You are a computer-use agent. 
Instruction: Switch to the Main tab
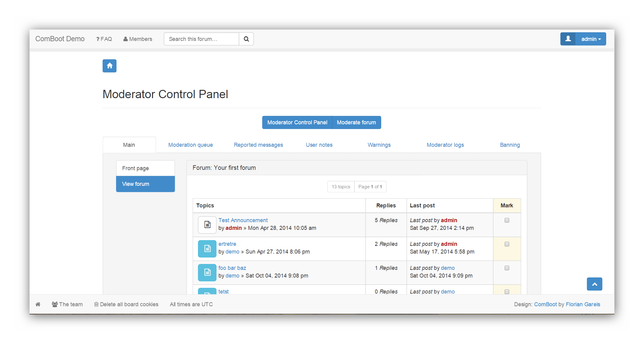point(129,145)
